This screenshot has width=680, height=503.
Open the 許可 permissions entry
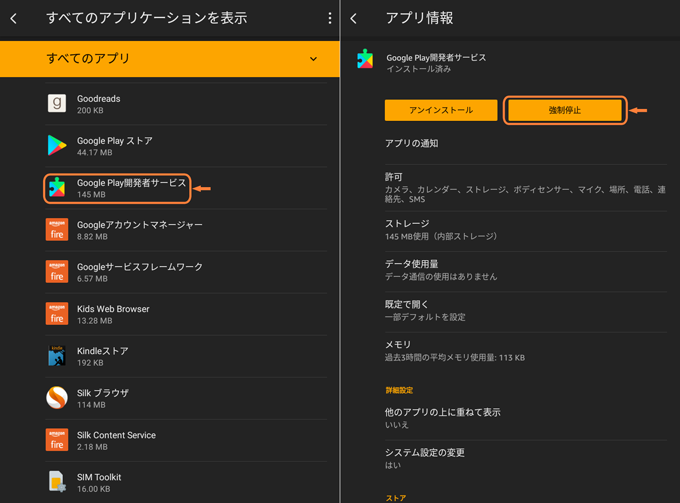tap(526, 188)
